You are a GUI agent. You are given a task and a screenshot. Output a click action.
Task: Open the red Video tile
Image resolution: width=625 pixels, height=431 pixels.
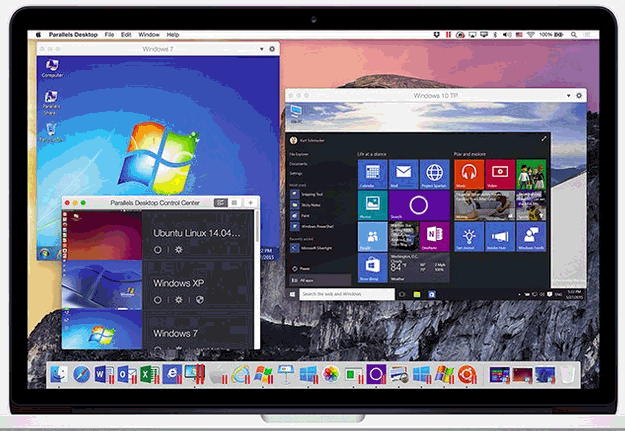click(x=500, y=174)
